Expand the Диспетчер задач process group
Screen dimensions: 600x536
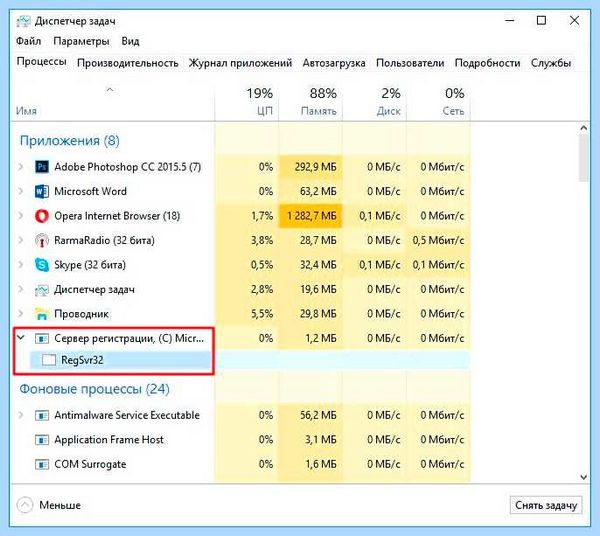[21, 289]
